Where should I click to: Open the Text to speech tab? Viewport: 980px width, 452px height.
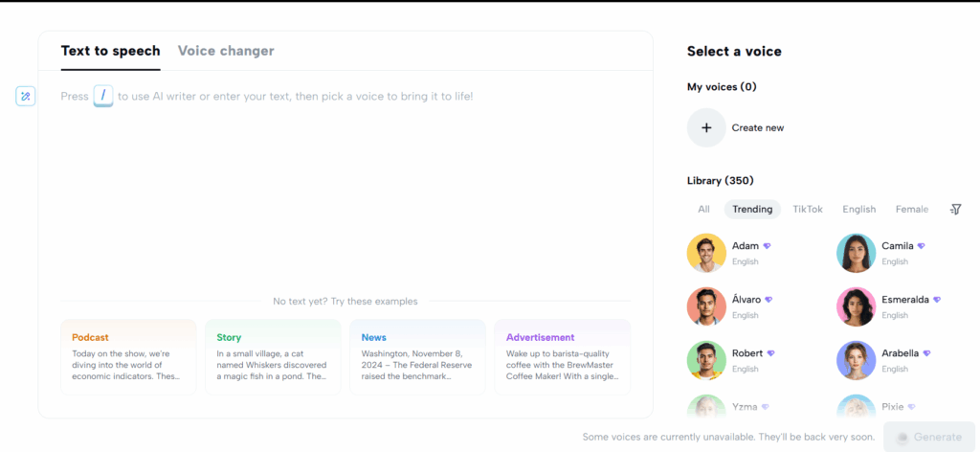(x=111, y=51)
